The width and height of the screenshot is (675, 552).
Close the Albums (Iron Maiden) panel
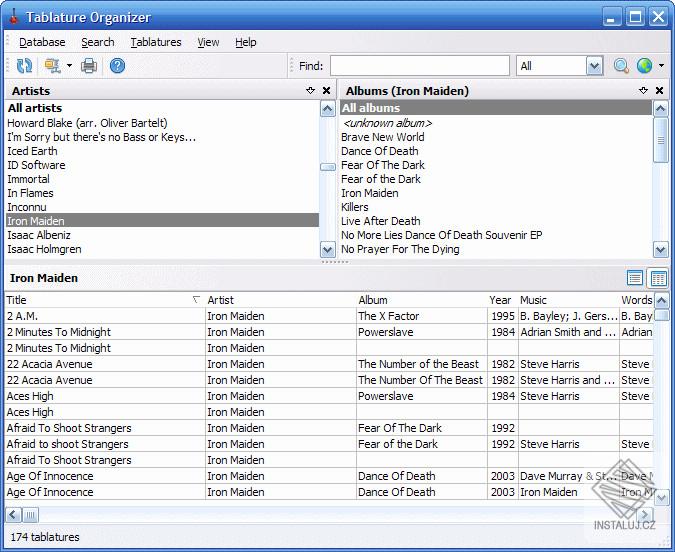coord(660,90)
